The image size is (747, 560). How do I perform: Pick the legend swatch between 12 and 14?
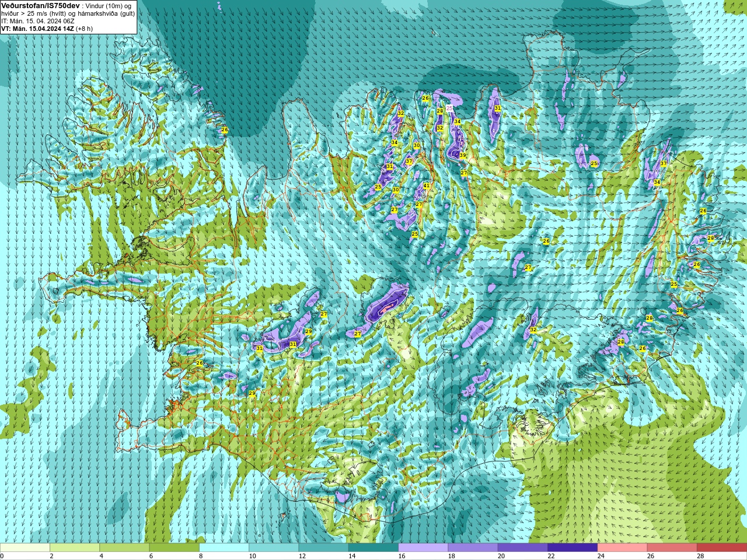323,548
